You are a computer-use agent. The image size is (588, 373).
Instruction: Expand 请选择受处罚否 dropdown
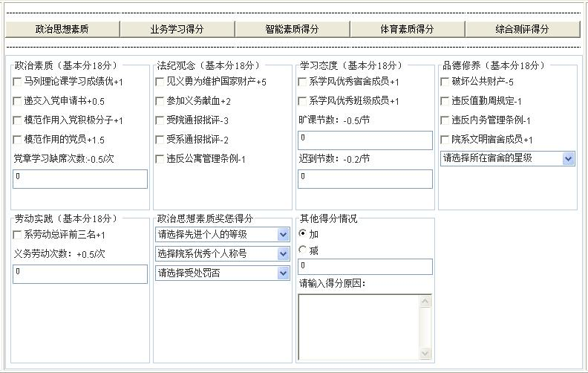(223, 273)
